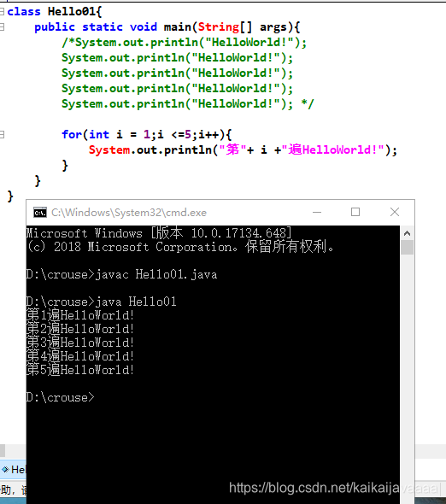Click the commented line ending with '*/'
Viewport: 446px width, 504px height.
[x=188, y=104]
